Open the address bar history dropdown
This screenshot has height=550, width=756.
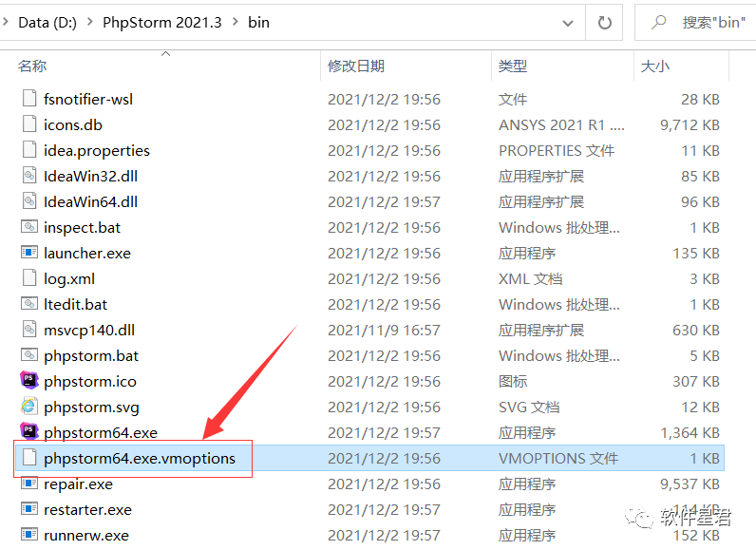568,23
